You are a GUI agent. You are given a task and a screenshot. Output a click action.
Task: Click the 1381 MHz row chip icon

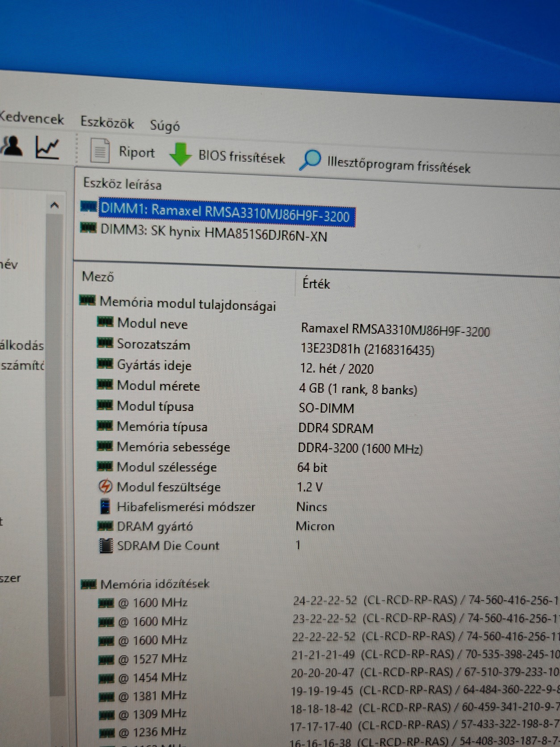[106, 696]
